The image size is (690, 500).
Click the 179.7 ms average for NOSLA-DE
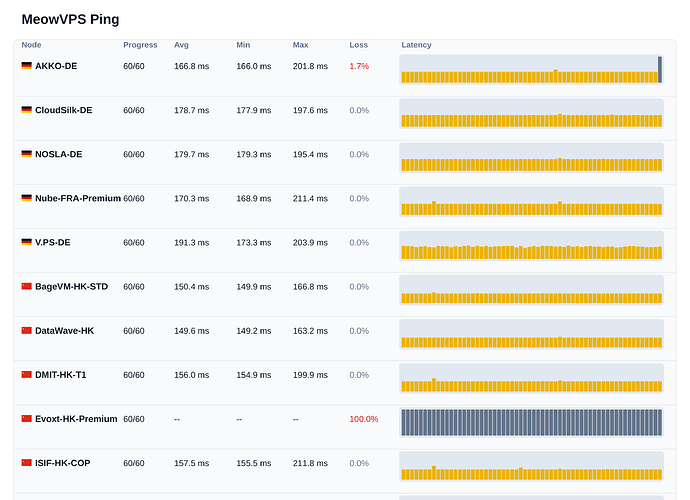[191, 154]
